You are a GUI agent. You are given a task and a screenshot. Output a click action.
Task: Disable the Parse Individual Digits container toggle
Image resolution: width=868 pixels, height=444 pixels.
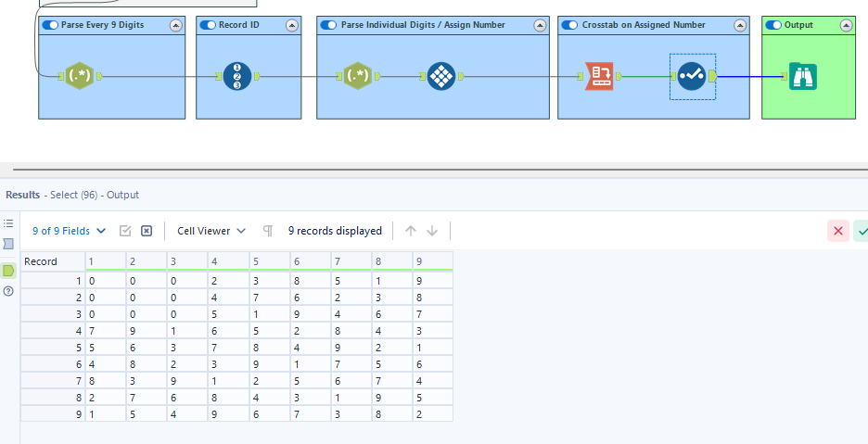click(329, 25)
